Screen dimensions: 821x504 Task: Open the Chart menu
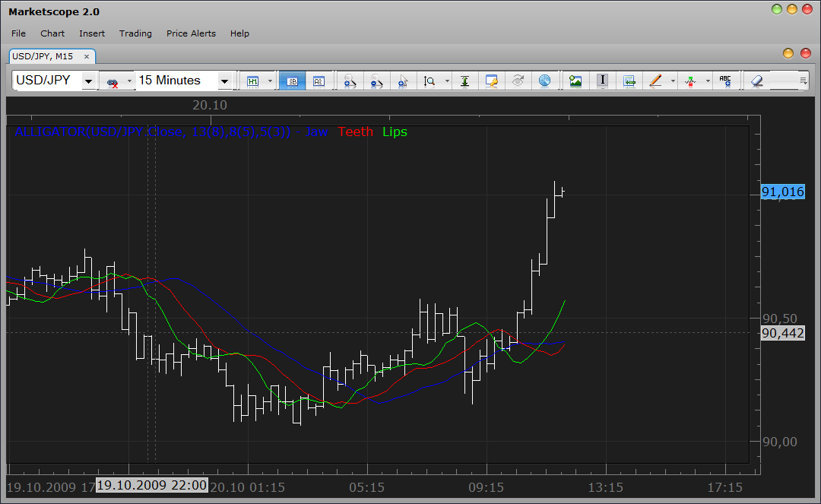(52, 33)
